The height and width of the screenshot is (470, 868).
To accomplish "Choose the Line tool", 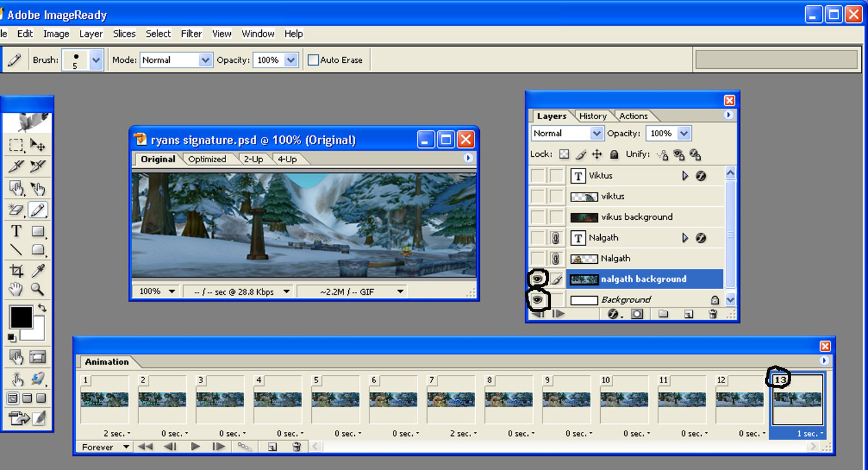I will coord(16,250).
